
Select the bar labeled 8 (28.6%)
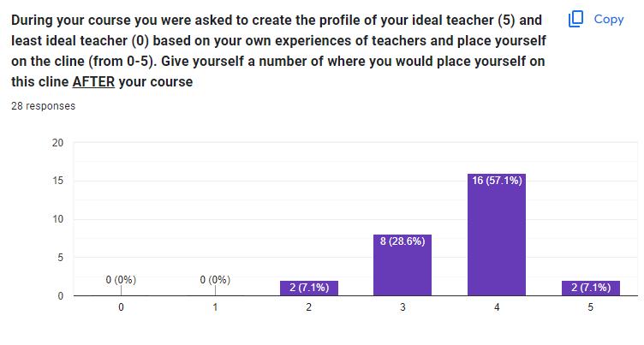(x=402, y=265)
